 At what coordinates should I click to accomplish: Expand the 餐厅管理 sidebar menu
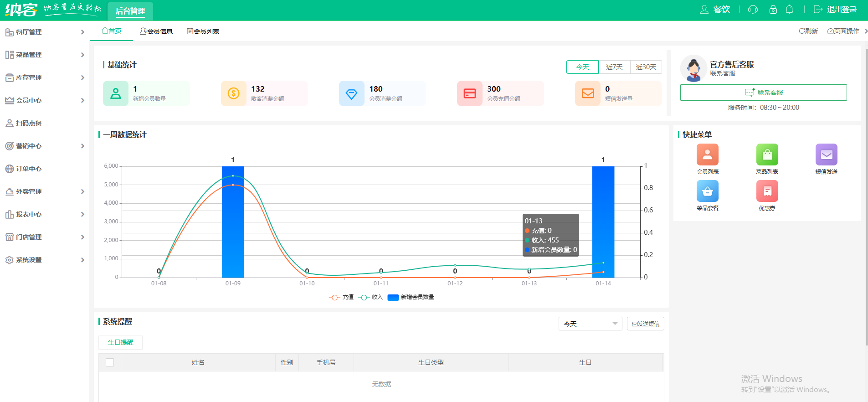pyautogui.click(x=45, y=32)
